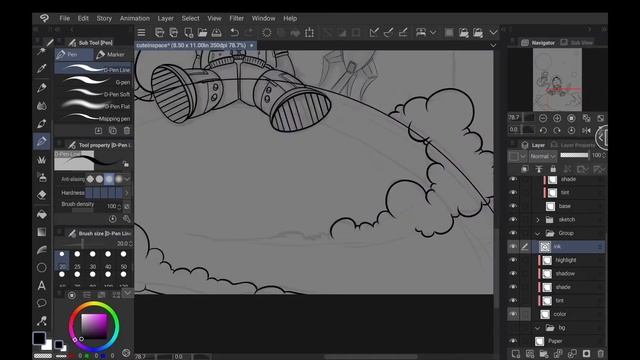Screen dimensions: 640x360
Task: Click flip horizontal icon in Navigator
Action: [586, 130]
